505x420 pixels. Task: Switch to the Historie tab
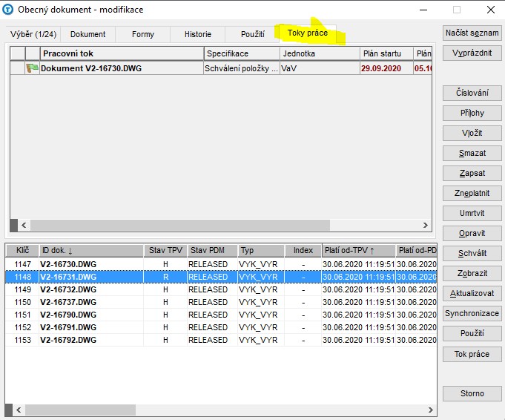[198, 34]
